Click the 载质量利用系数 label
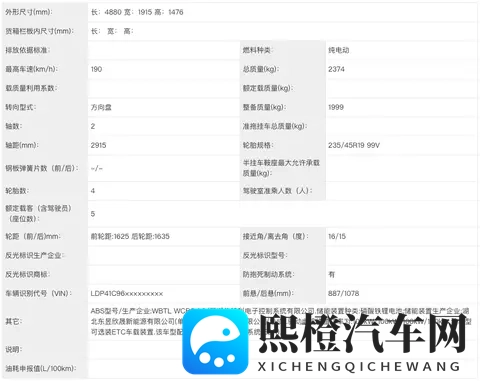 [x=31, y=88]
